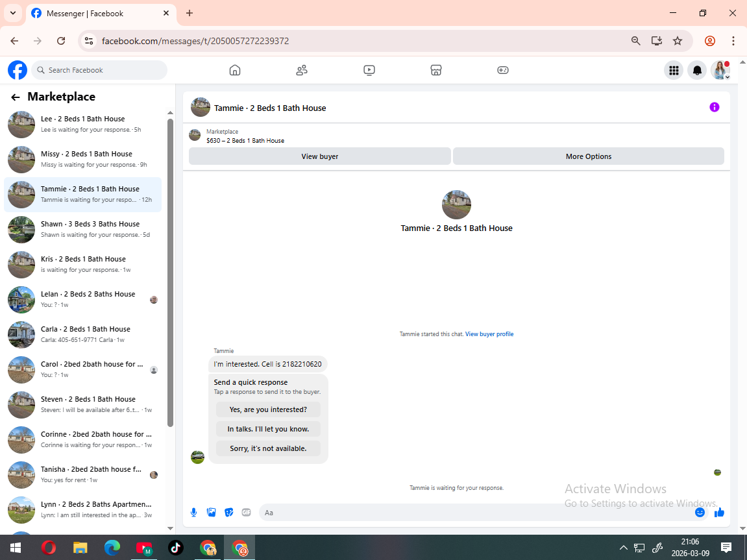
Task: Send quick response "Sorry, it's not available."
Action: pyautogui.click(x=268, y=448)
